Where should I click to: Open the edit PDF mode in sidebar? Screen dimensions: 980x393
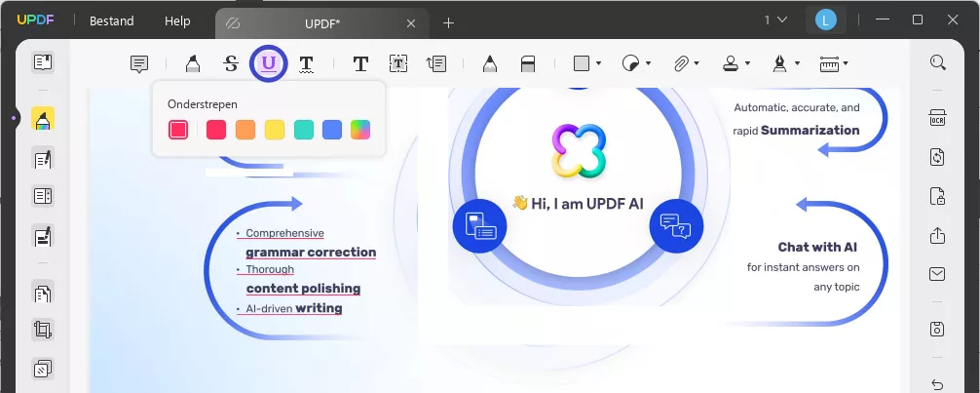[43, 158]
